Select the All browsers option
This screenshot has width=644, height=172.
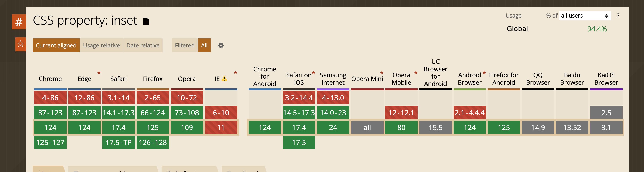coord(204,45)
